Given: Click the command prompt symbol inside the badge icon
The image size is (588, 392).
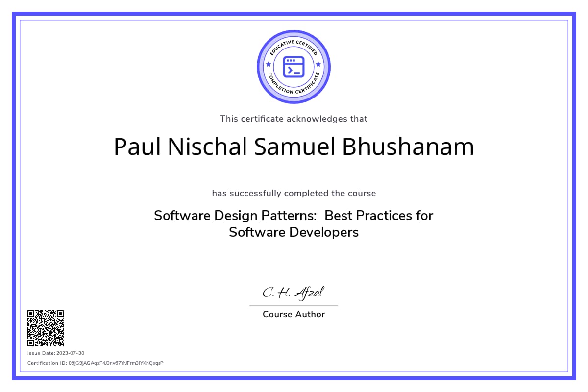Looking at the screenshot, I should 290,70.
